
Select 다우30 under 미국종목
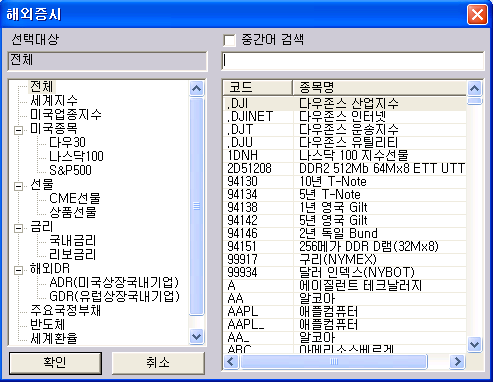(67, 142)
